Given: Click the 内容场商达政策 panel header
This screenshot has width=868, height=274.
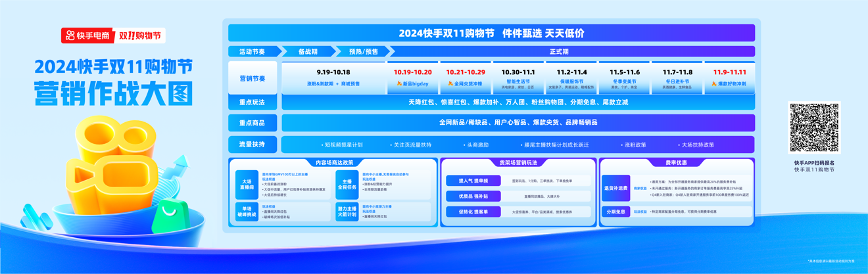Looking at the screenshot, I should [x=334, y=162].
